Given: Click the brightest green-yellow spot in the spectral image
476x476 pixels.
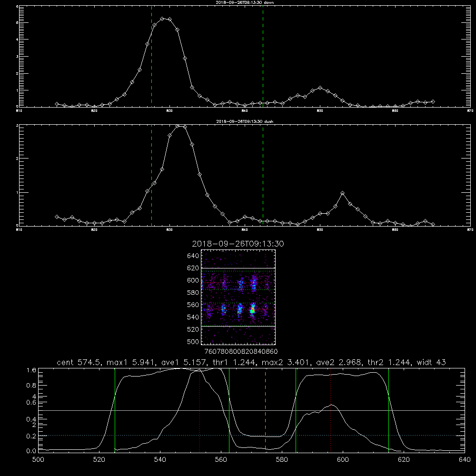Looking at the screenshot, I should tap(252, 310).
